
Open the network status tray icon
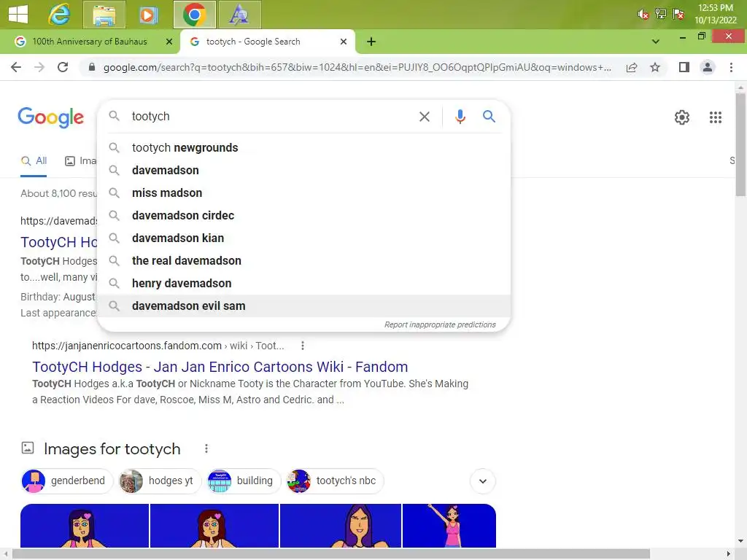coord(660,14)
